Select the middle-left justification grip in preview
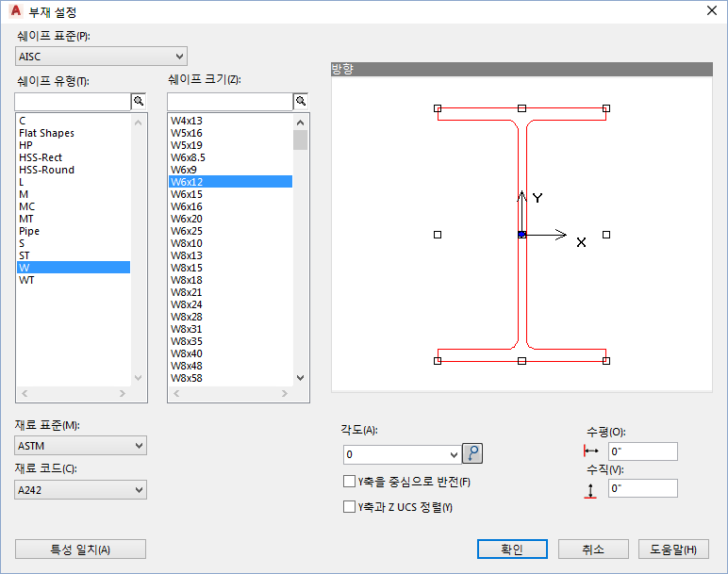This screenshot has width=728, height=574. point(438,235)
